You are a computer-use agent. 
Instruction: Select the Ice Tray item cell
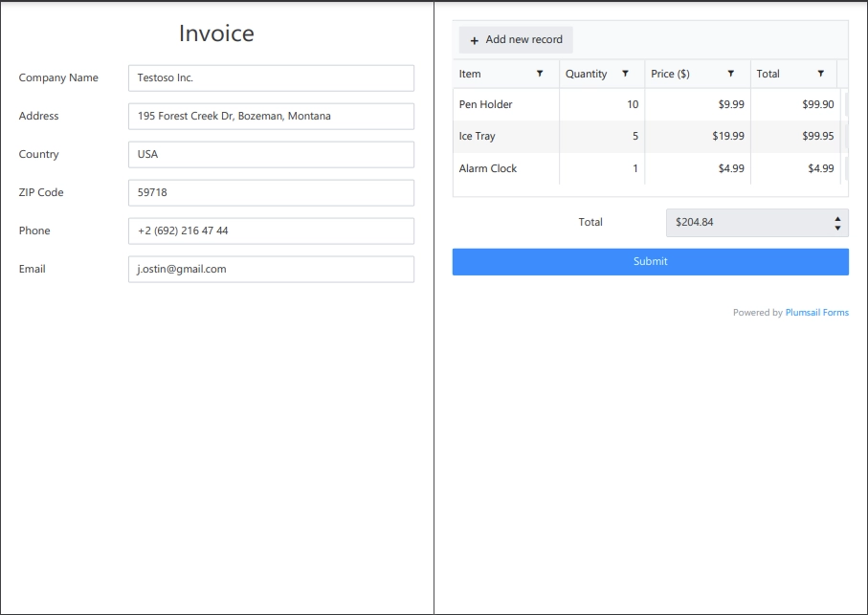click(x=506, y=136)
